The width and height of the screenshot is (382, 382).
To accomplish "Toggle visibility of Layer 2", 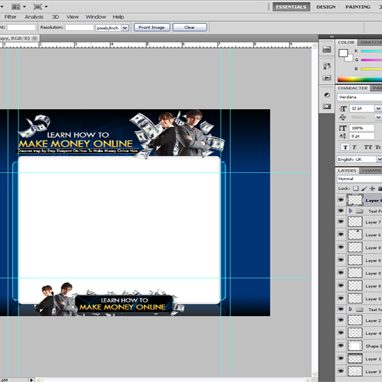I will (341, 320).
